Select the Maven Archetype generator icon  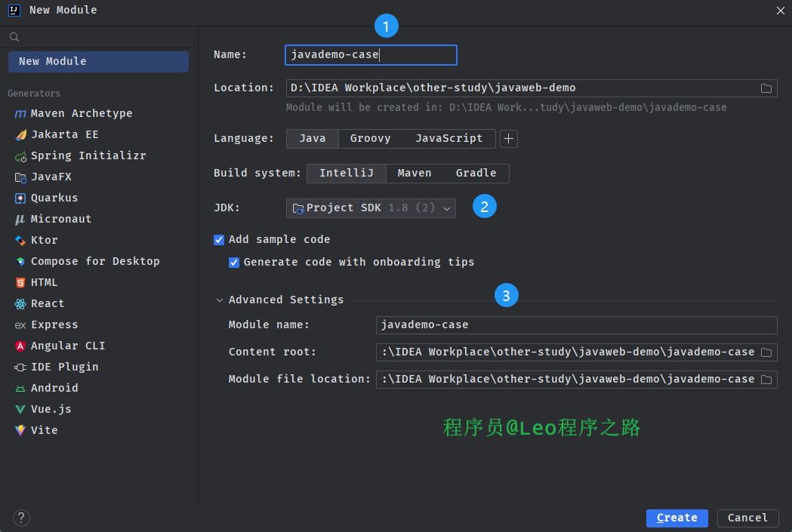pos(20,114)
